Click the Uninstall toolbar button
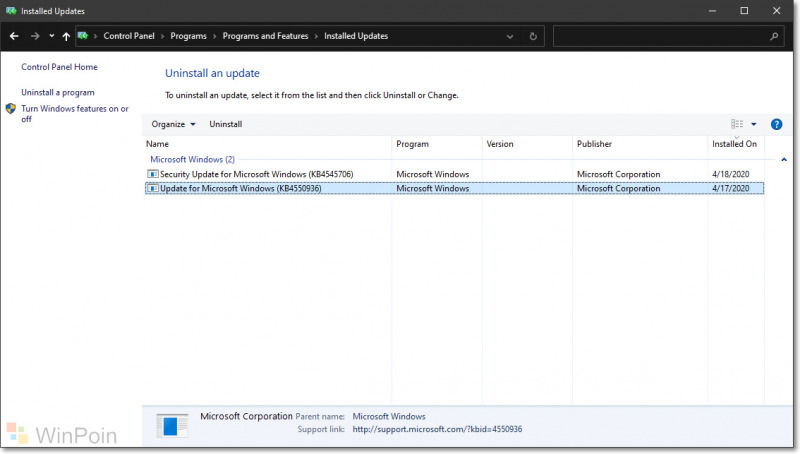800x454 pixels. coord(226,124)
